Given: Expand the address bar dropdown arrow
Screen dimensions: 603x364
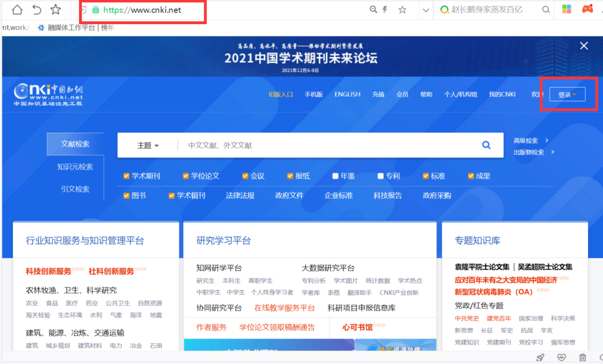Looking at the screenshot, I should pyautogui.click(x=425, y=10).
